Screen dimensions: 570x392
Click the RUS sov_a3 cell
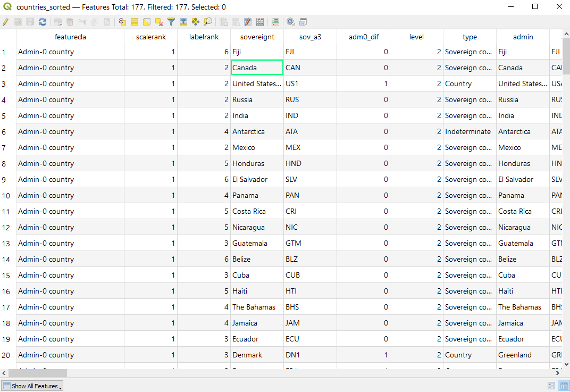[x=310, y=99]
